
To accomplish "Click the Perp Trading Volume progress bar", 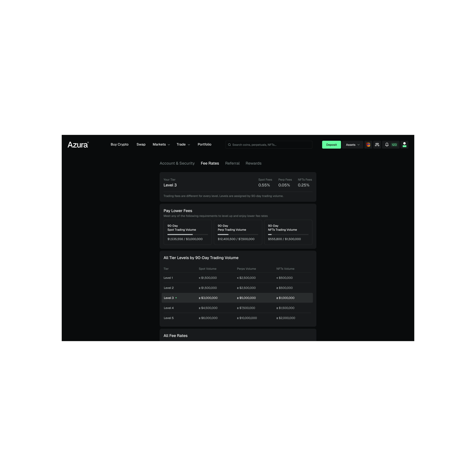I will point(238,235).
